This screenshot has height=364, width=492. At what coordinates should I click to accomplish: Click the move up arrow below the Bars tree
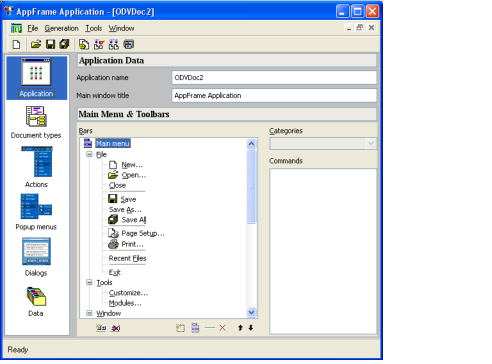[240, 328]
